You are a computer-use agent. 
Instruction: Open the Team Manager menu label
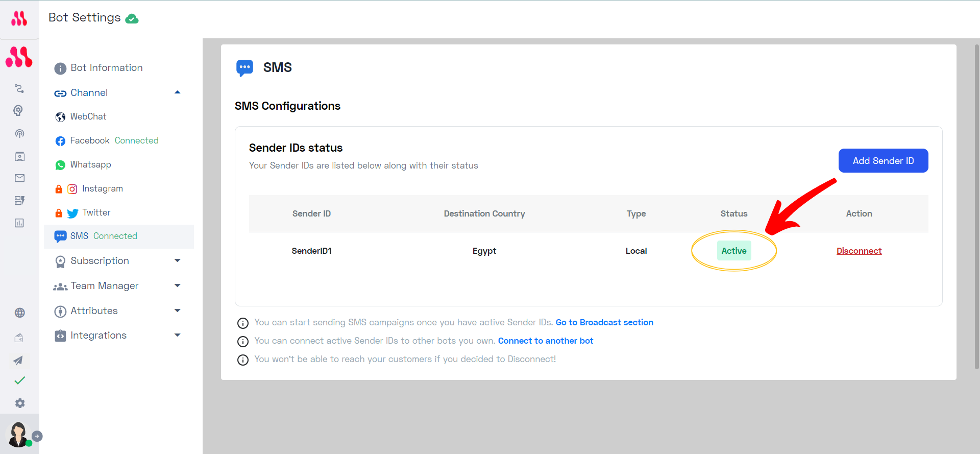105,285
